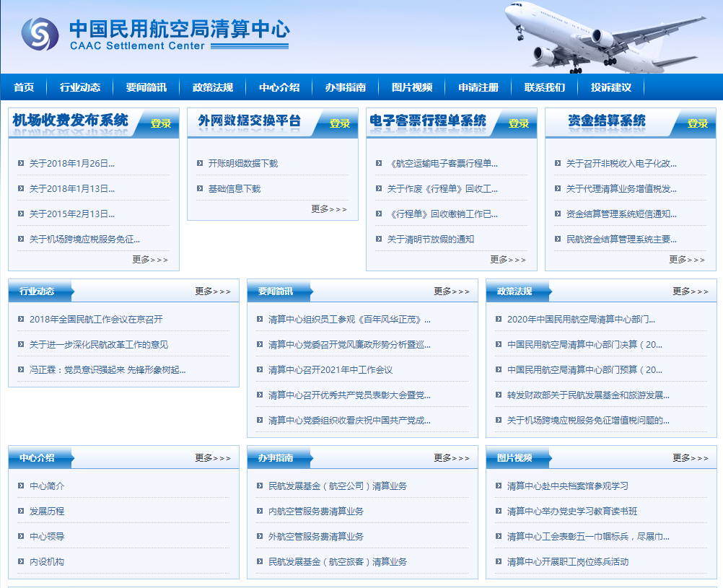723x588 pixels.
Task: Open 外航空管服务费清算业务
Action: click(316, 537)
